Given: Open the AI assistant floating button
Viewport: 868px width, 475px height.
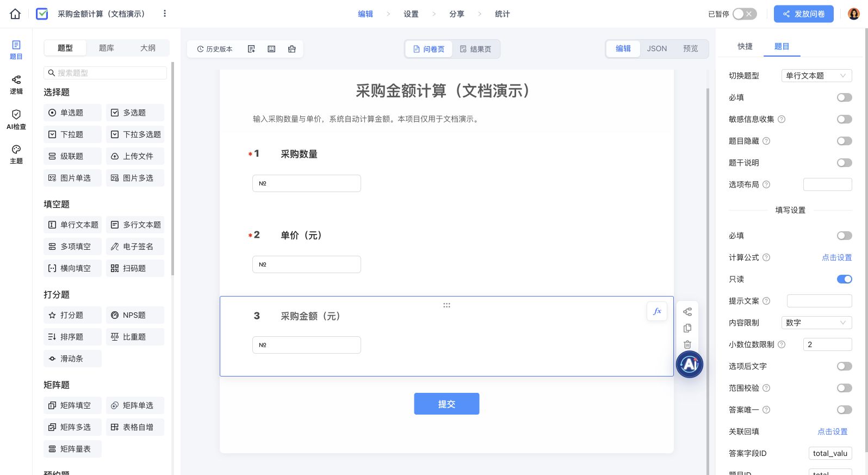Looking at the screenshot, I should 690,365.
